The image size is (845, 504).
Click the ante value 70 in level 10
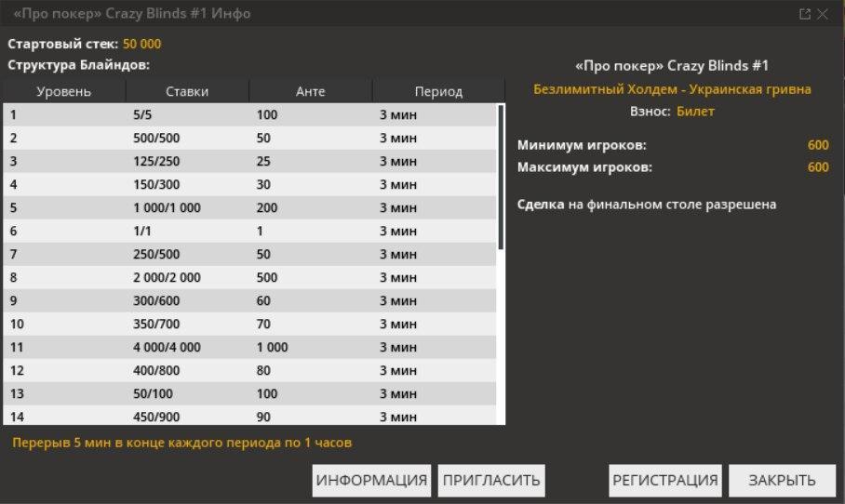pos(263,325)
